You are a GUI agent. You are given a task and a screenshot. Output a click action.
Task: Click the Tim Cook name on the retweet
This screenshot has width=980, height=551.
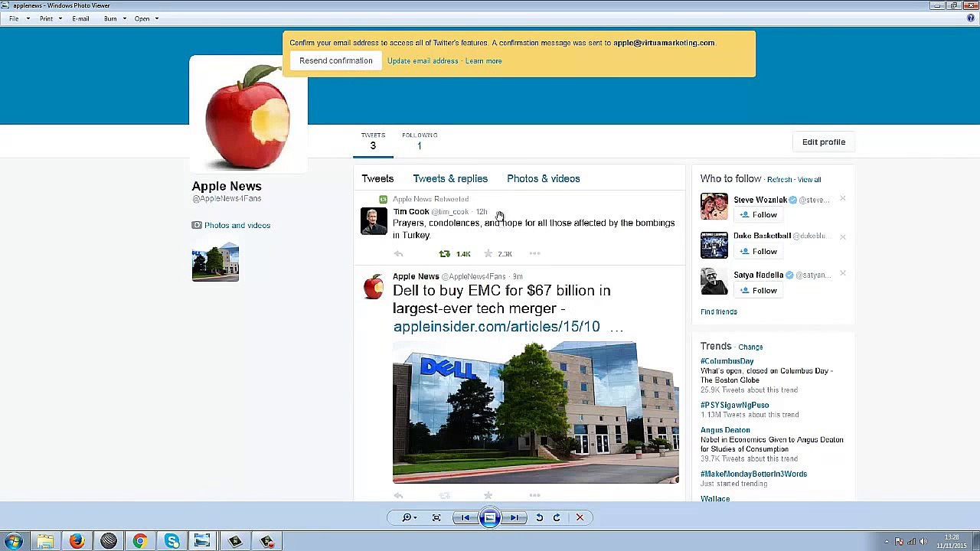tap(411, 212)
